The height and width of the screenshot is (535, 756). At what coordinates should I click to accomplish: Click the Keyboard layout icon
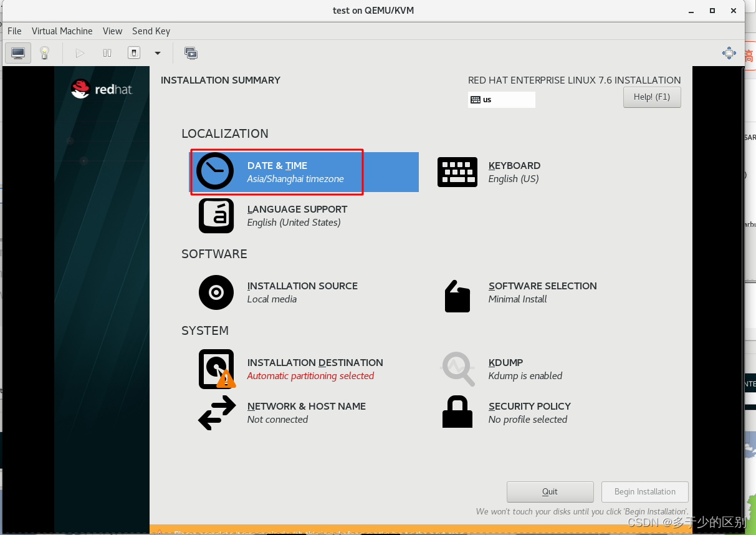(457, 172)
